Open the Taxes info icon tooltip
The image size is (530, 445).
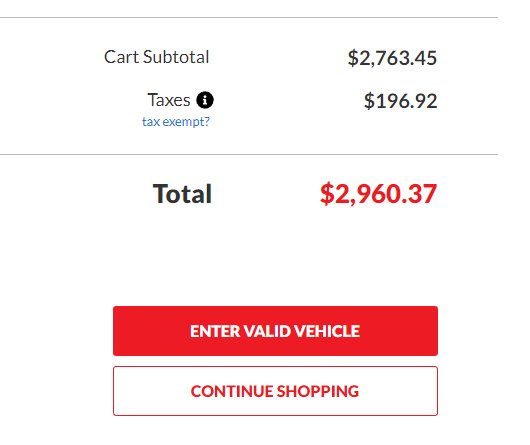205,100
